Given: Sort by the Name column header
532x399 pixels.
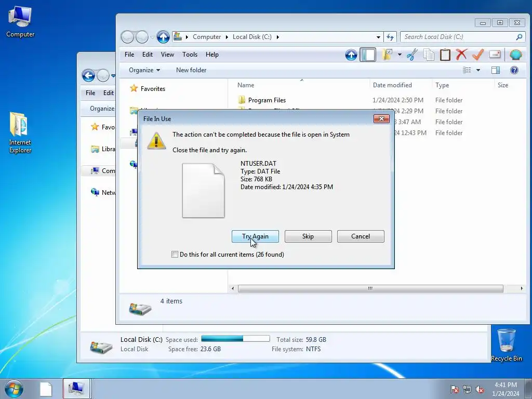Looking at the screenshot, I should pos(246,85).
